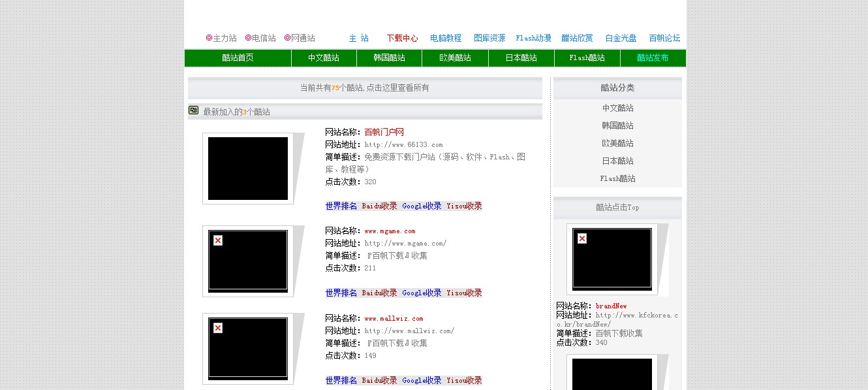868x390 pixels.
Task: Select 欧美酷站 in the sidebar categories
Action: tap(617, 144)
